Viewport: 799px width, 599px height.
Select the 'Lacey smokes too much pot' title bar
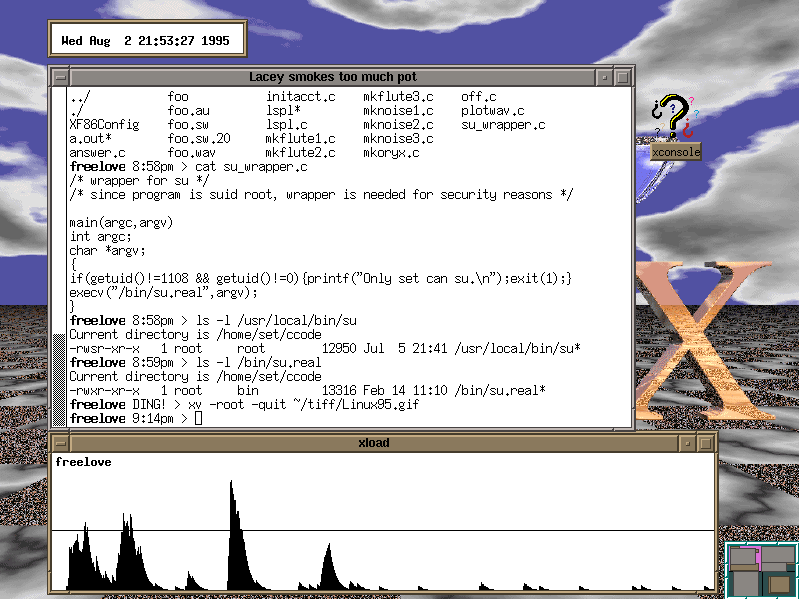(332, 77)
